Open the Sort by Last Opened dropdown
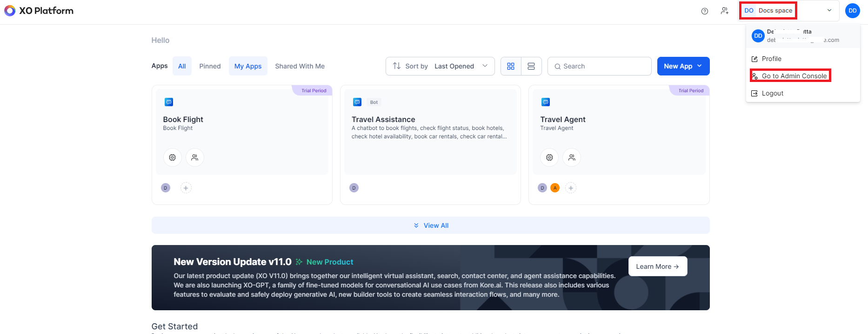868x334 pixels. [440, 66]
